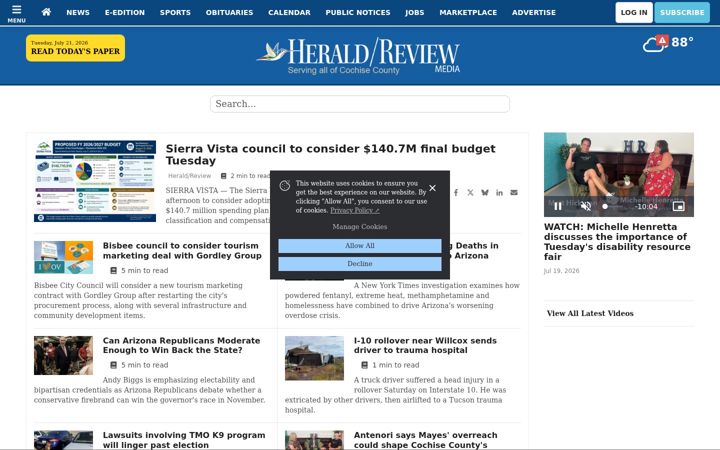The height and width of the screenshot is (450, 720).
Task: Open the 88° weather forecast
Action: point(682,42)
